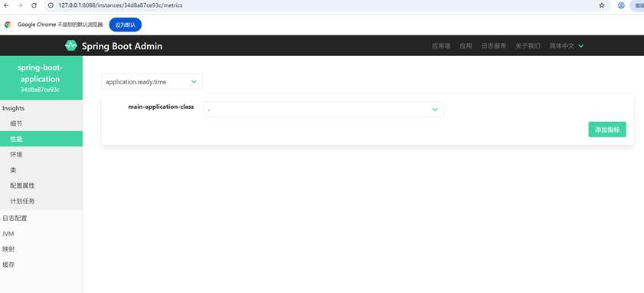Viewport: 644px width, 293px height.
Task: Select 性能 in the sidebar
Action: tap(41, 139)
